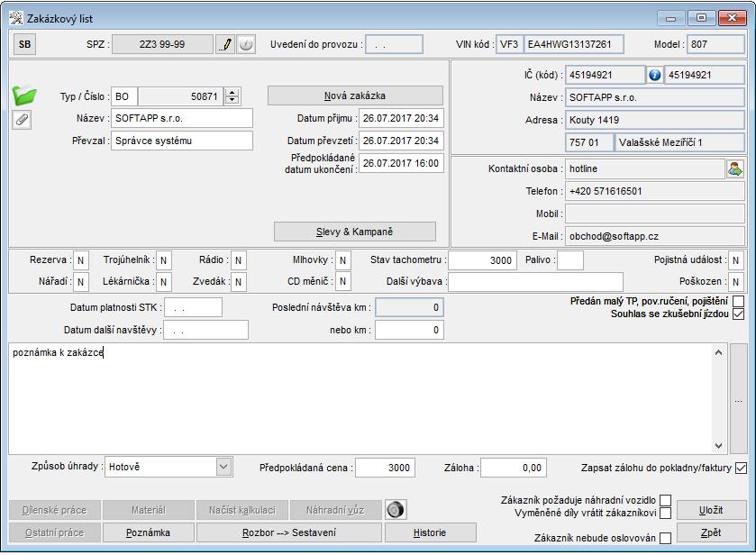This screenshot has height=555, width=756.
Task: Toggle the CD měnič N field
Action: point(342,281)
